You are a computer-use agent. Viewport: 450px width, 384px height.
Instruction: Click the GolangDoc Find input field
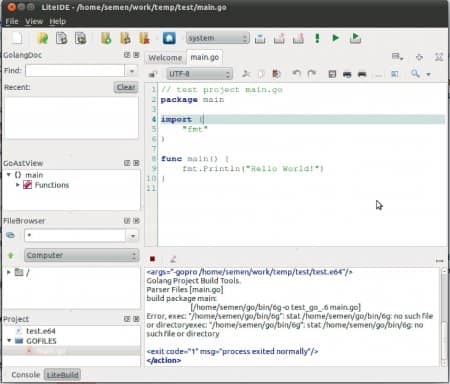coord(75,71)
